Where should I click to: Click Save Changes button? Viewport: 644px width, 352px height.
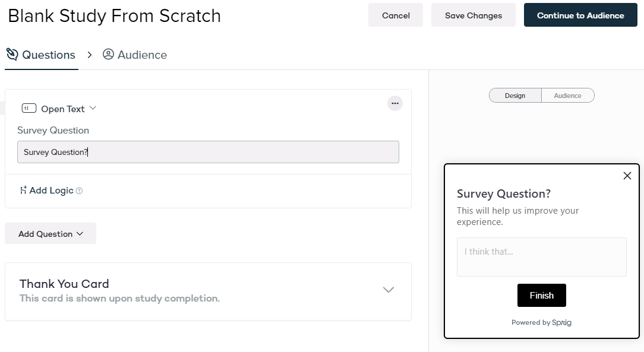[473, 15]
